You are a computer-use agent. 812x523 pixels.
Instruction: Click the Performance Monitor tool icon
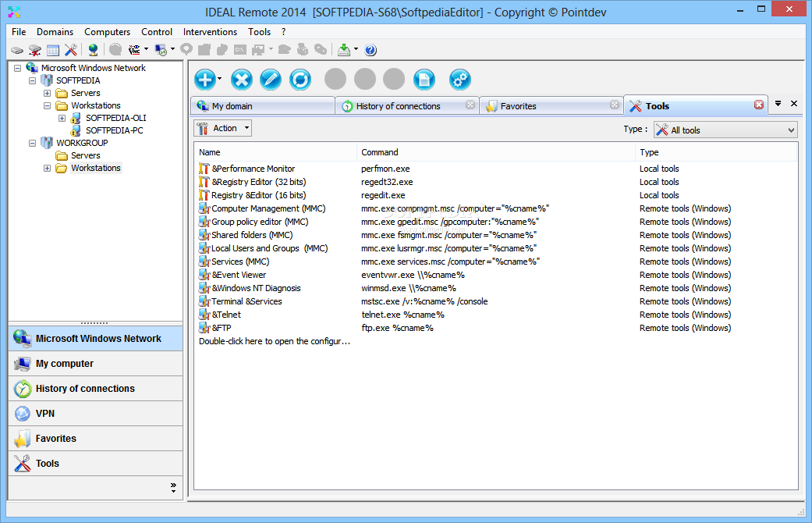tap(204, 169)
